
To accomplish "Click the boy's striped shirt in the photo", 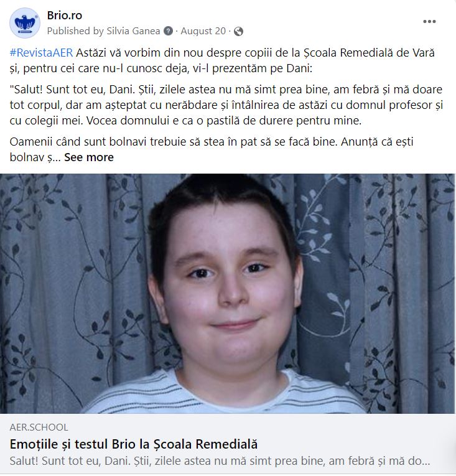I will pyautogui.click(x=225, y=394).
